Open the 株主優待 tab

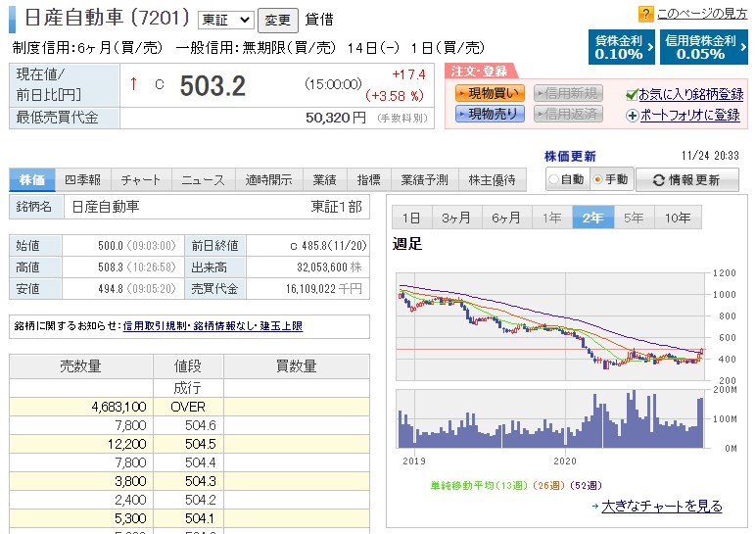coord(492,180)
